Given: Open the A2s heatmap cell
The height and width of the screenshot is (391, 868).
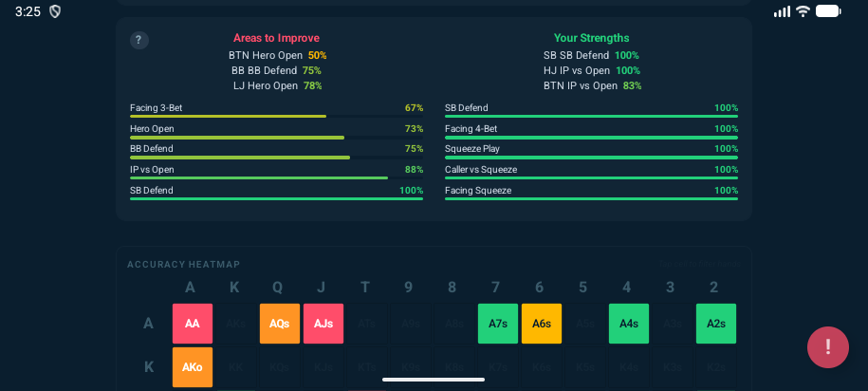Looking at the screenshot, I should tap(716, 324).
